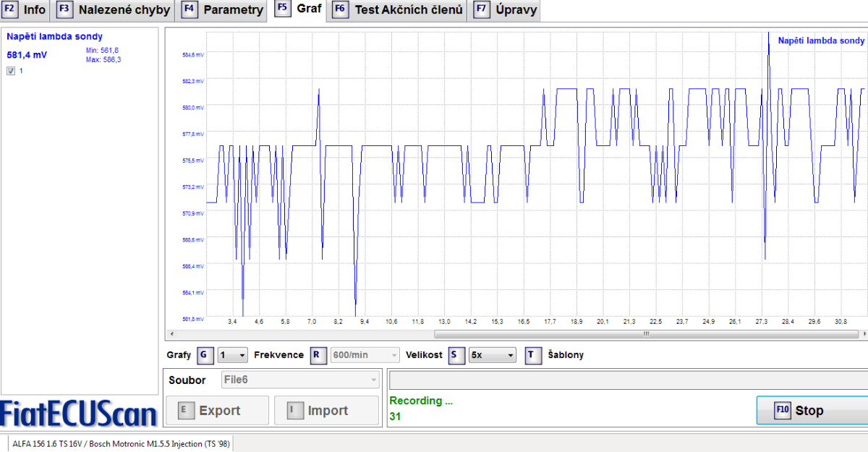
Task: Expand the Velikost 5x size dropdown
Action: click(x=492, y=355)
